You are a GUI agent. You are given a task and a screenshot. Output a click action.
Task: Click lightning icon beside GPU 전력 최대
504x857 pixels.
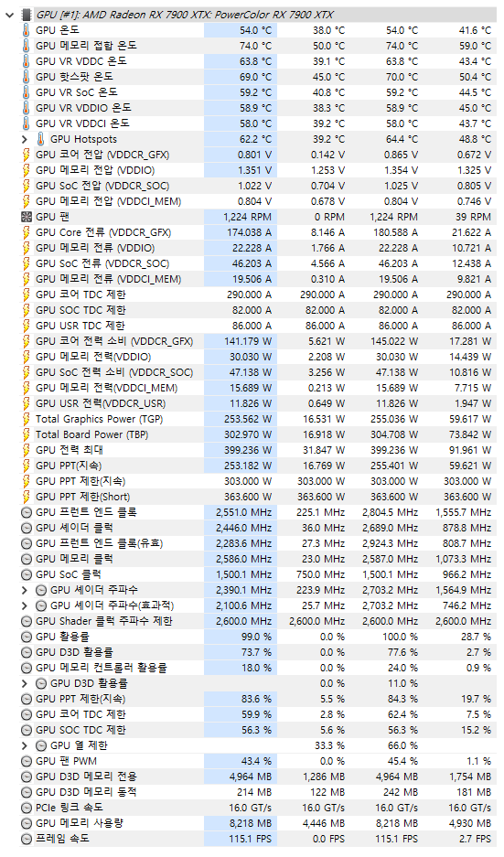[x=27, y=450]
